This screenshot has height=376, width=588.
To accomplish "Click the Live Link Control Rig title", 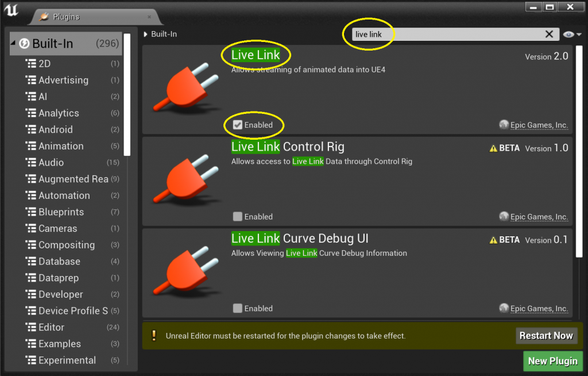I will pyautogui.click(x=288, y=147).
